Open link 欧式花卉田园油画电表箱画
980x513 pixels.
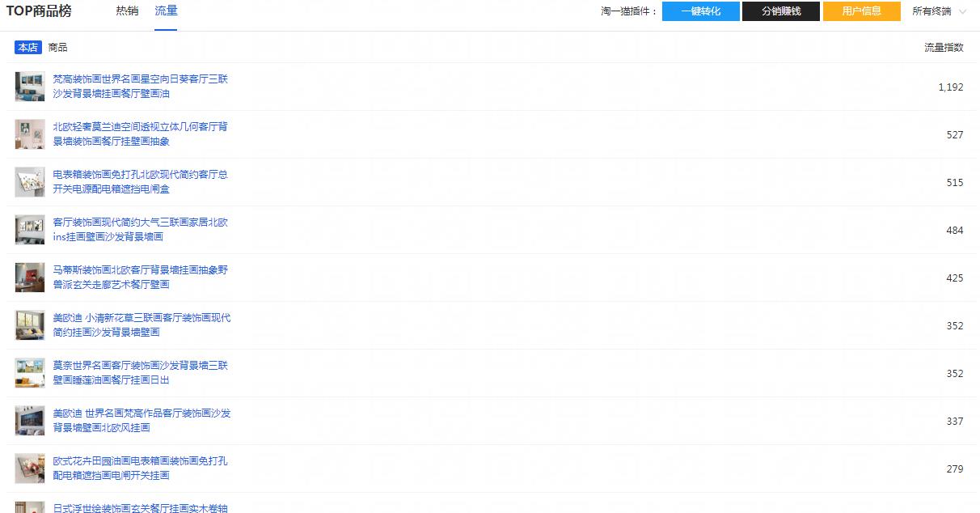(x=141, y=468)
